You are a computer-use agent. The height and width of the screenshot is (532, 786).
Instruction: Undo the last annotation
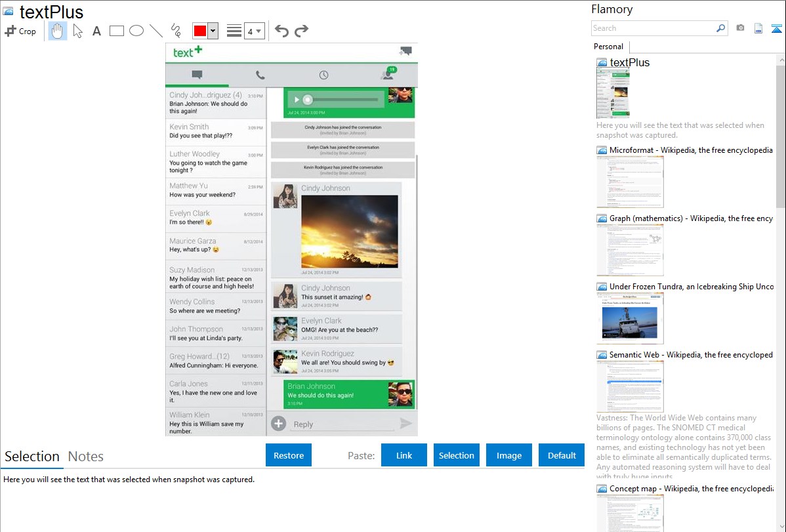pyautogui.click(x=281, y=31)
